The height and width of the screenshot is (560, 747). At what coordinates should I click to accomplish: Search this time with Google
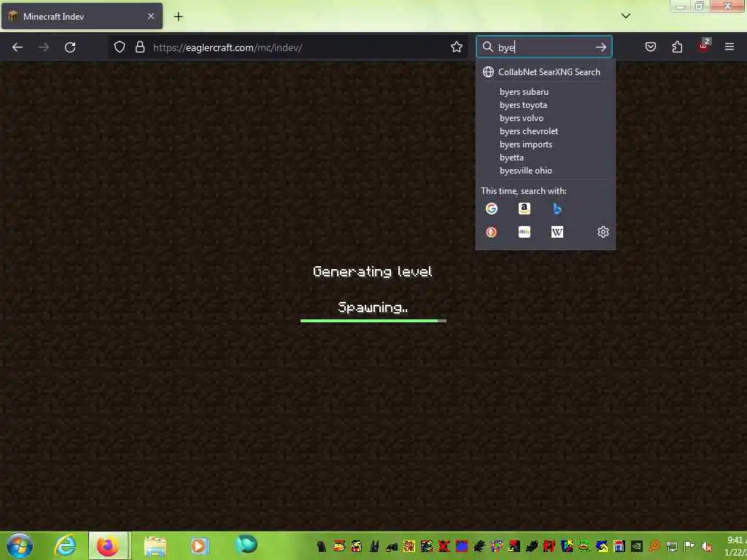tap(491, 208)
